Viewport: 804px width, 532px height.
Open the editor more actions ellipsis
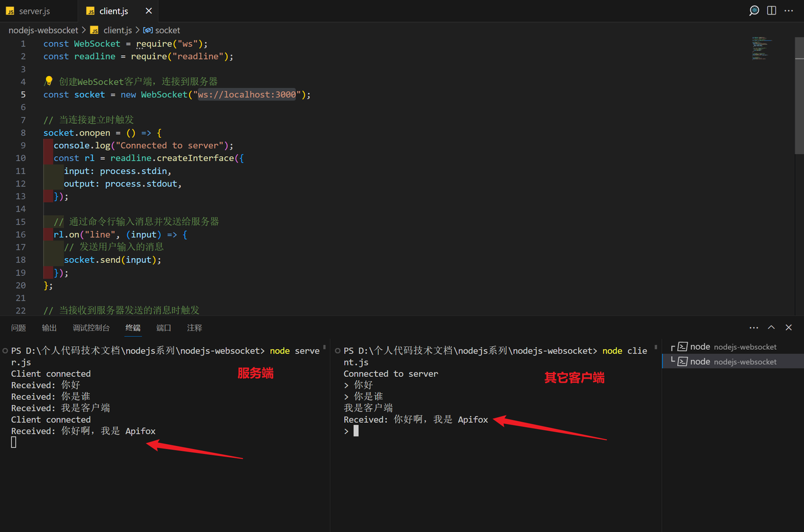[x=788, y=11]
